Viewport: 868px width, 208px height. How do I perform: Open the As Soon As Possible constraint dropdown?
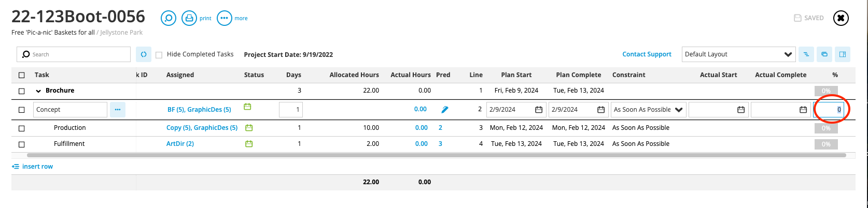649,110
